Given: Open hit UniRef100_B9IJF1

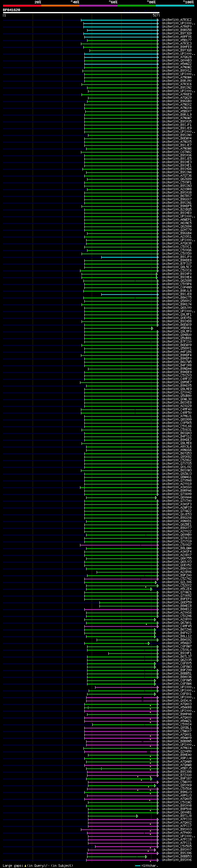Looking at the screenshot, I should 177,125.
